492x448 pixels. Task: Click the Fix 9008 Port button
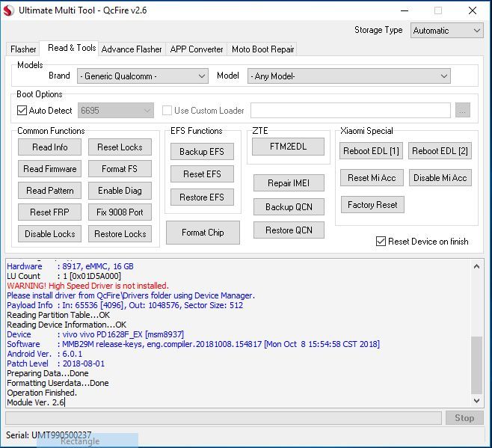pyautogui.click(x=120, y=212)
